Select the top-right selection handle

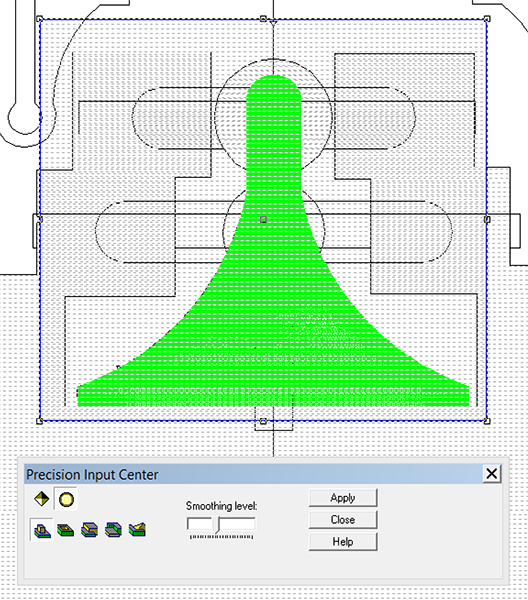(487, 18)
